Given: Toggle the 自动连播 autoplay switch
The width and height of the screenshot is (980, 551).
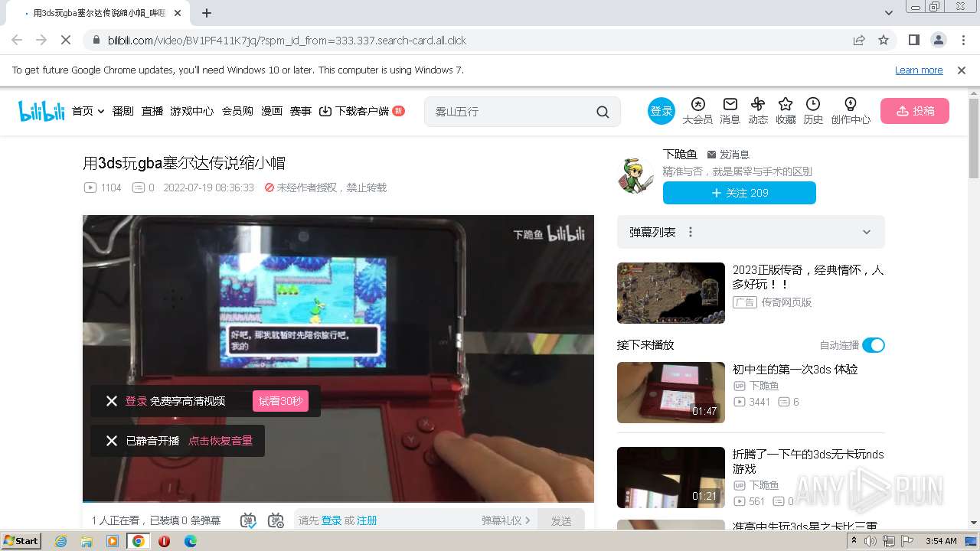Looking at the screenshot, I should click(x=874, y=345).
